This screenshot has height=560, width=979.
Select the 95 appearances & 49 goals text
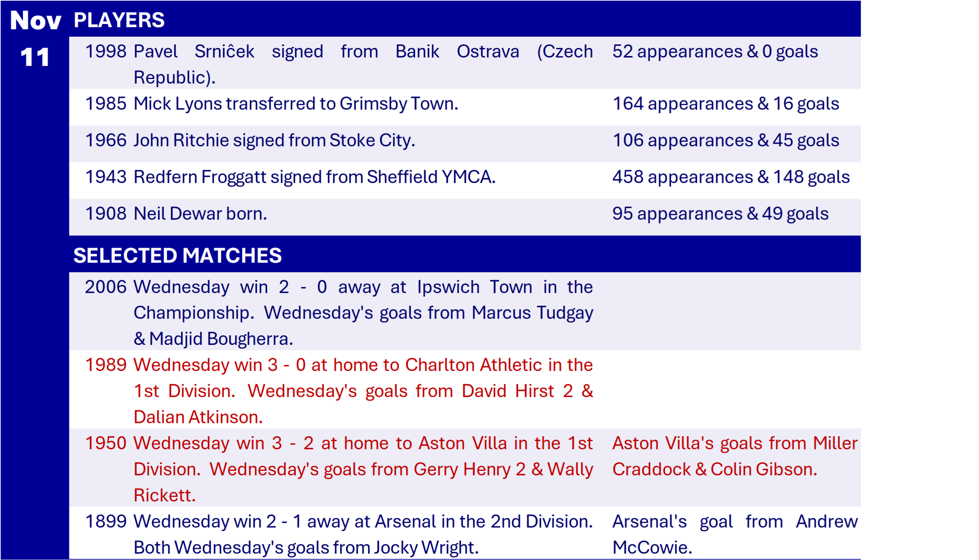pos(720,214)
